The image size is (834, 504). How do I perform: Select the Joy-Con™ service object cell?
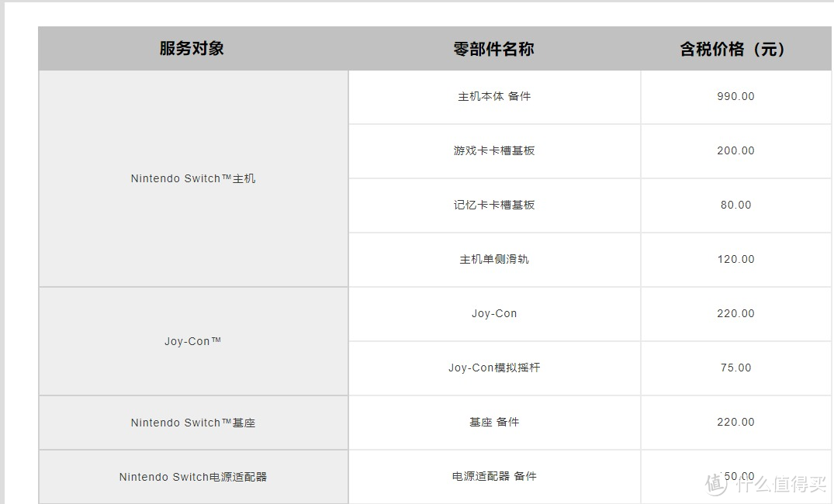193,341
